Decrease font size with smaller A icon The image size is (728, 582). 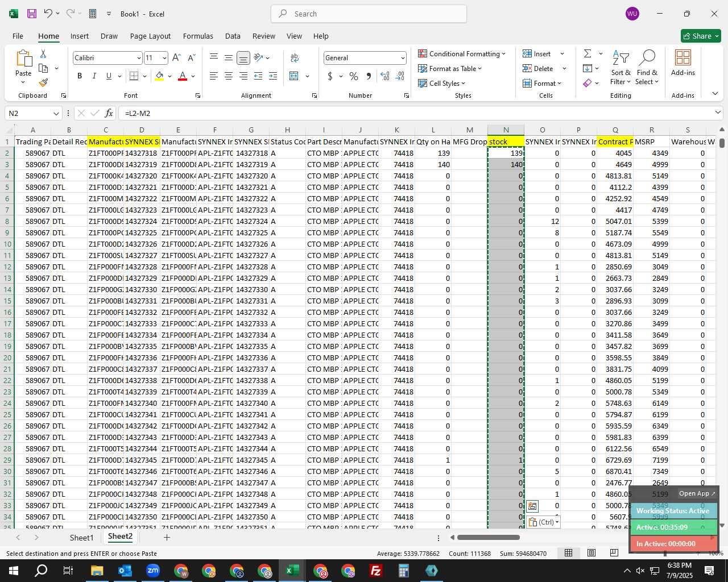191,58
